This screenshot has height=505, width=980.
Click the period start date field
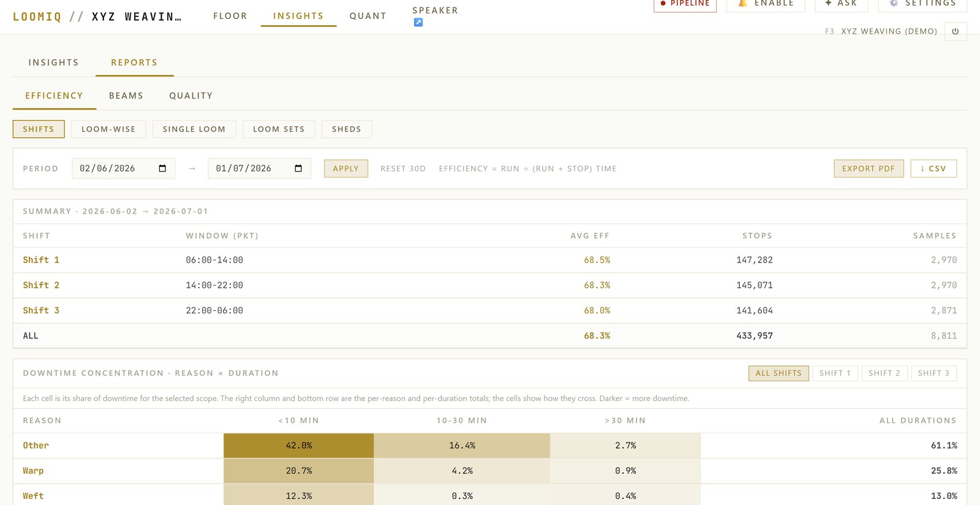coord(124,168)
